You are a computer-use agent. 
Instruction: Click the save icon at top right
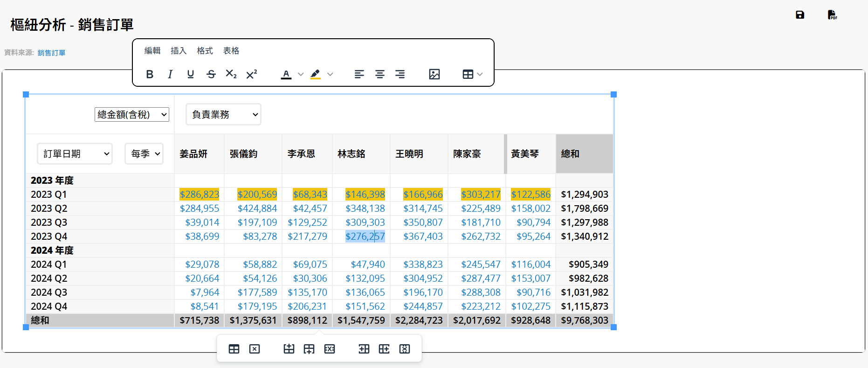(800, 15)
